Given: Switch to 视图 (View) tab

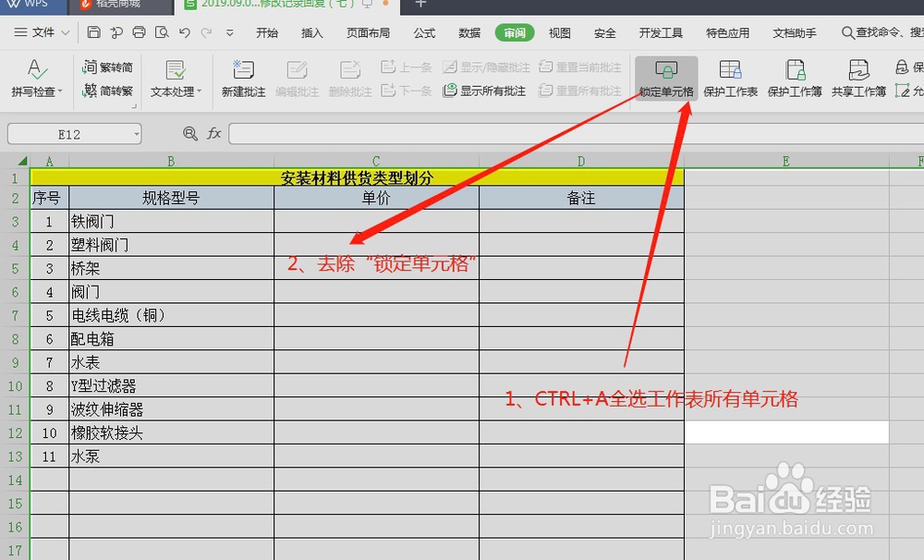Looking at the screenshot, I should [559, 33].
